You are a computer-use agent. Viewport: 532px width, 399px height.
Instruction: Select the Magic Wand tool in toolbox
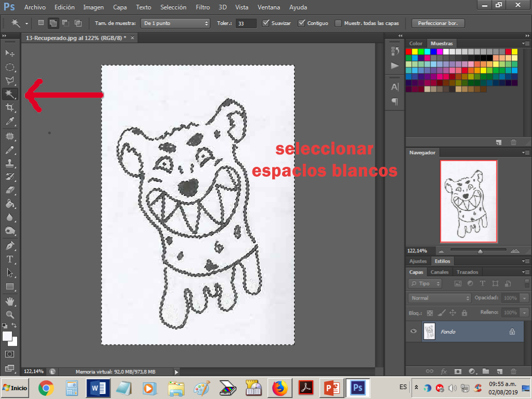pyautogui.click(x=10, y=94)
